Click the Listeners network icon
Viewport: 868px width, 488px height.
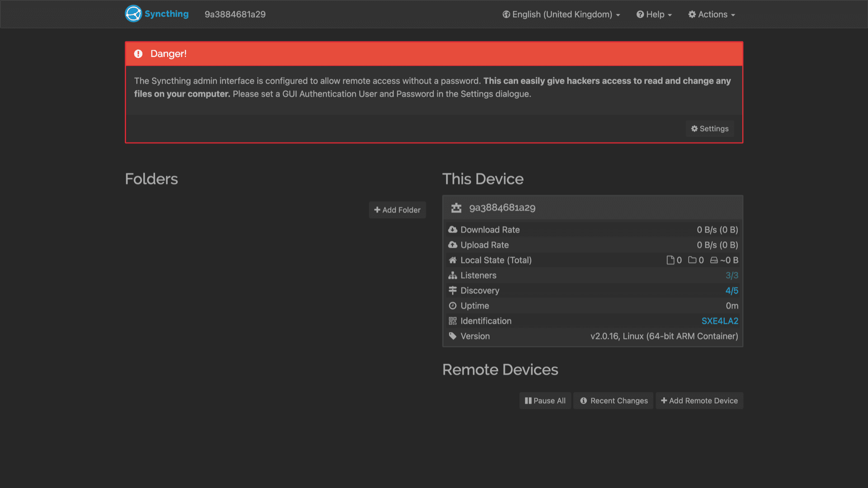click(453, 275)
